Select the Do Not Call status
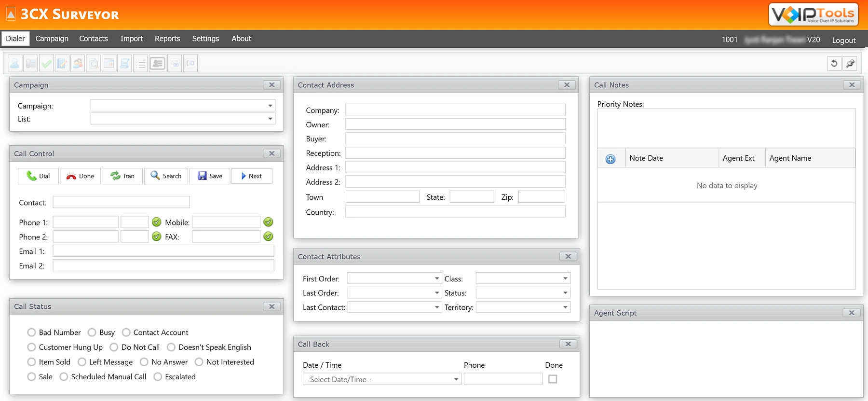Viewport: 868px width, 401px height. coord(114,347)
